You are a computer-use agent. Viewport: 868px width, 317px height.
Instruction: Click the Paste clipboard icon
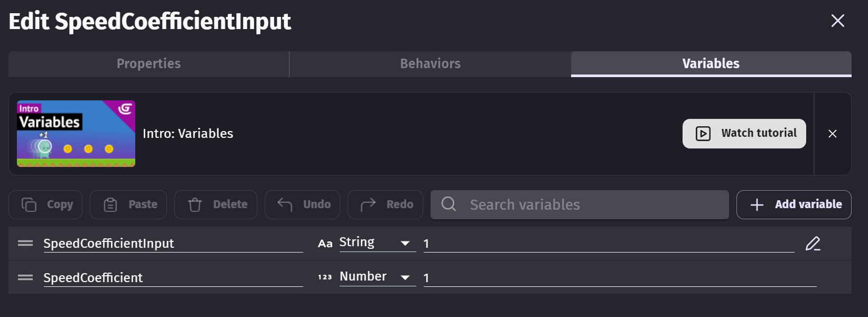coord(110,204)
